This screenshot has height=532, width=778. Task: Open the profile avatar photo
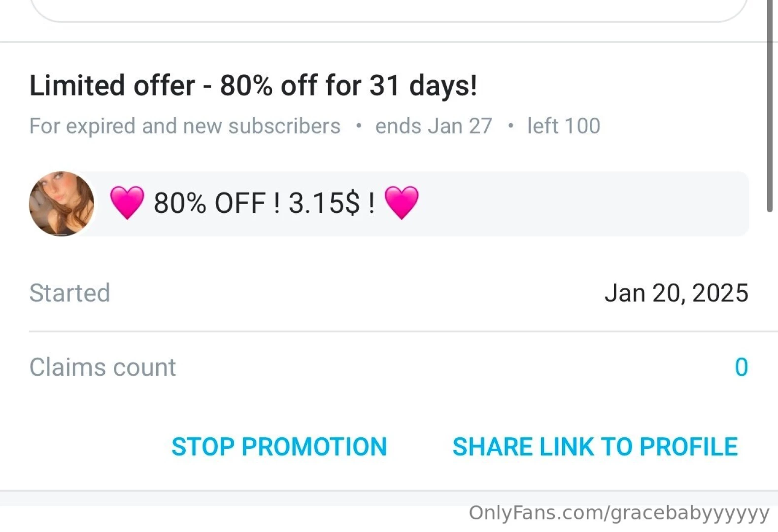point(61,203)
